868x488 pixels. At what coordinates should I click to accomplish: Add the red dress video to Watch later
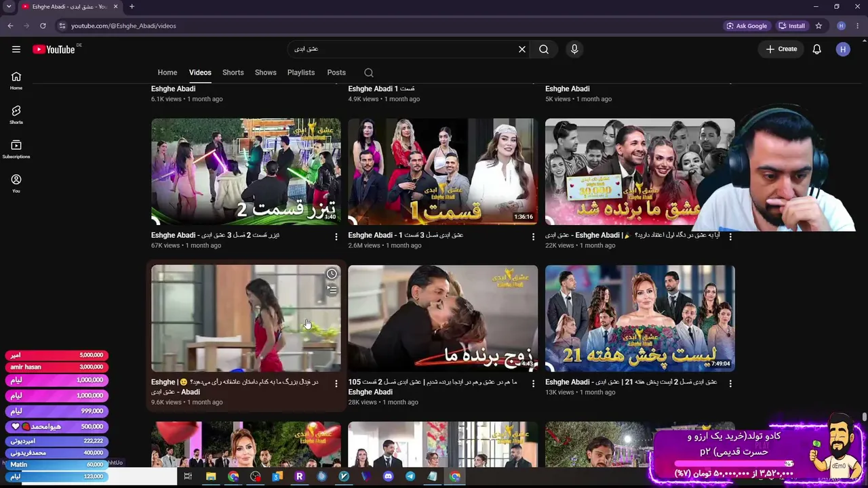pyautogui.click(x=332, y=274)
